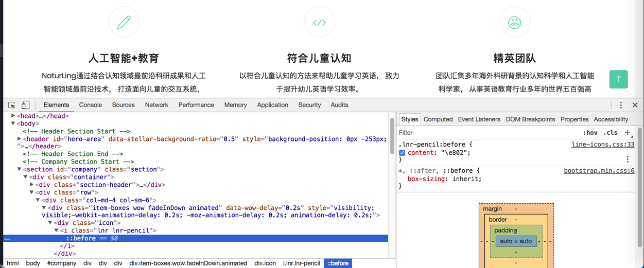Image resolution: width=644 pixels, height=268 pixels.
Task: Open the DOM Breakpoints tab
Action: tap(530, 119)
